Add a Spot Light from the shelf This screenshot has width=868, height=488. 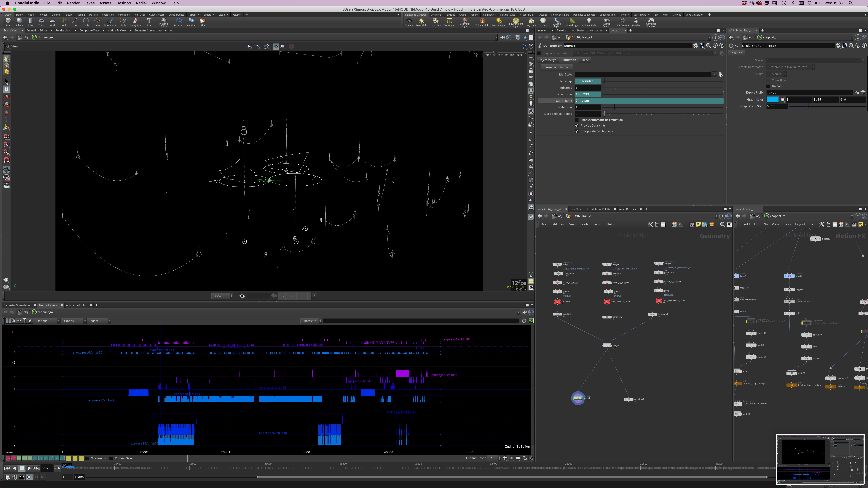(x=436, y=22)
